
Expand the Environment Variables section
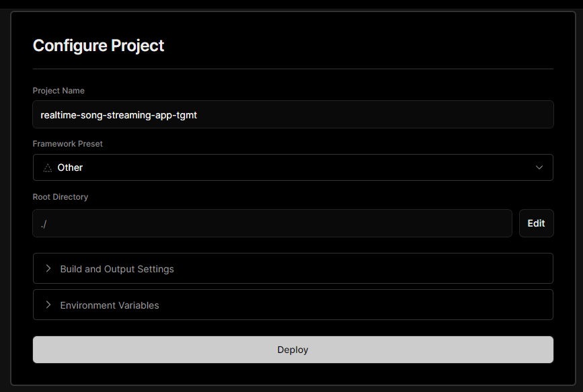293,305
